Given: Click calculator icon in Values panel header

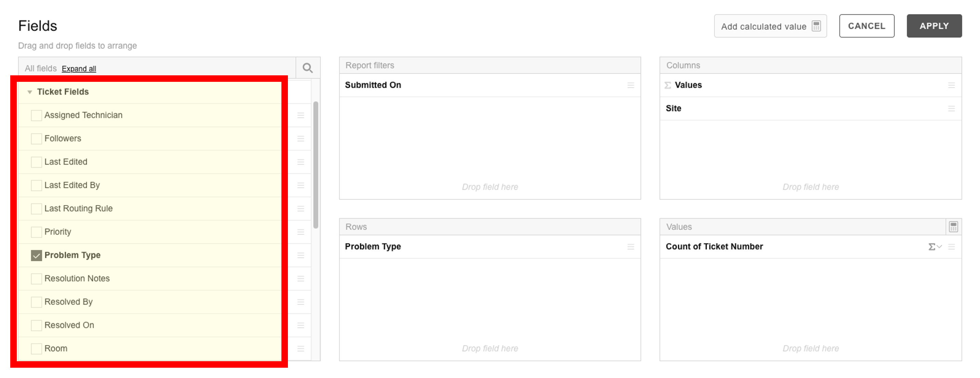Looking at the screenshot, I should [953, 227].
